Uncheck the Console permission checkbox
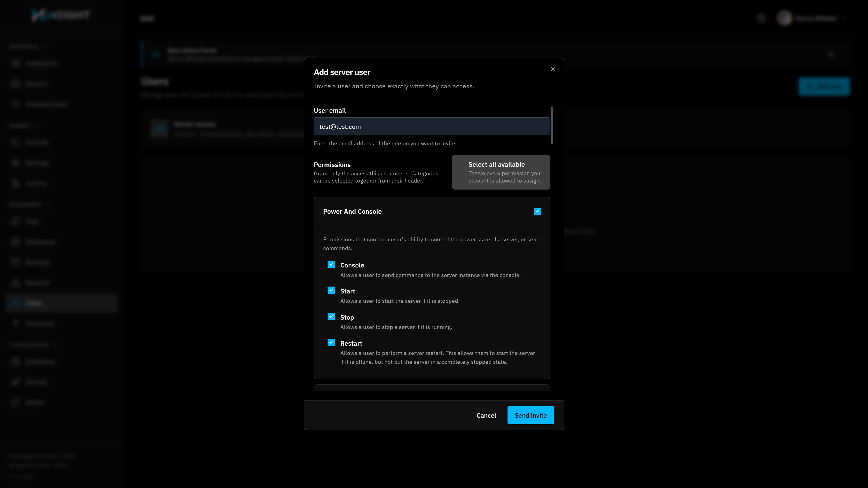868x488 pixels. click(331, 264)
